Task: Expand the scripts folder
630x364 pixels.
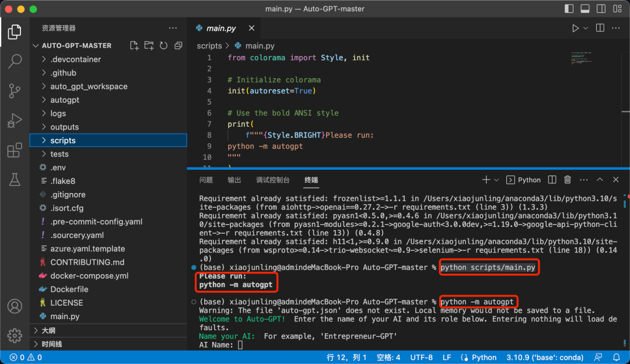Action: click(x=62, y=141)
